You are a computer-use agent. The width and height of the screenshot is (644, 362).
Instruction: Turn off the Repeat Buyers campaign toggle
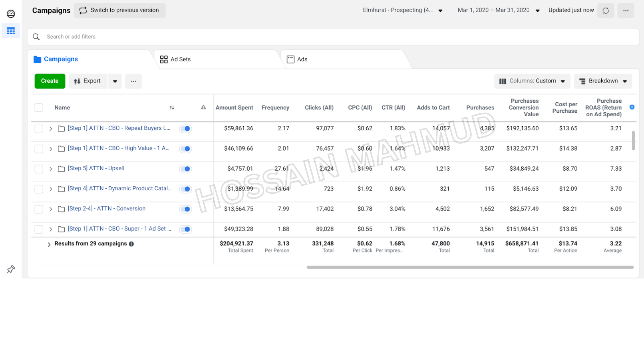185,129
